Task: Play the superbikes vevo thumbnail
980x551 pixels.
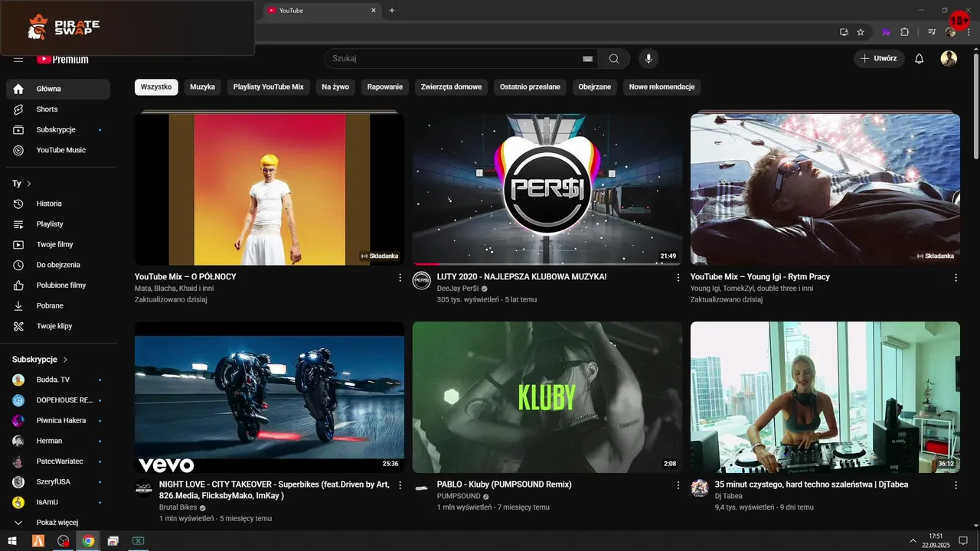Action: pyautogui.click(x=269, y=397)
